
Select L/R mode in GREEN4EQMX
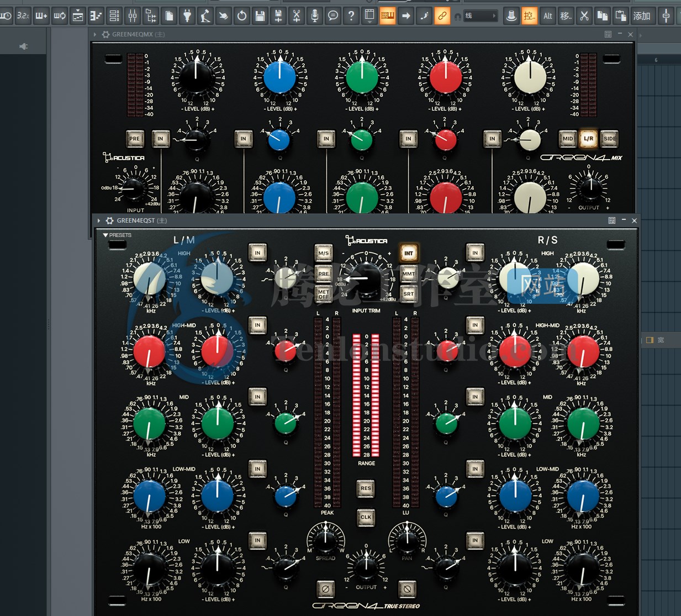pyautogui.click(x=588, y=139)
